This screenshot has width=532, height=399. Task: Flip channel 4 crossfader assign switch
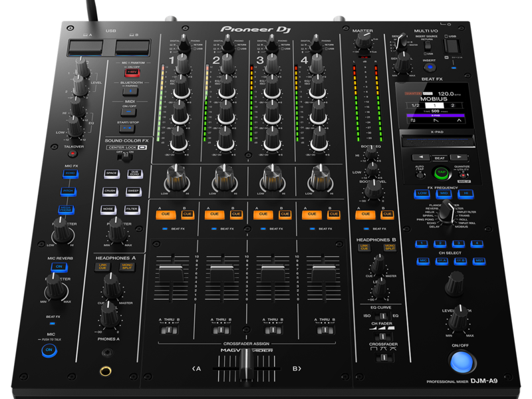[x=325, y=330]
